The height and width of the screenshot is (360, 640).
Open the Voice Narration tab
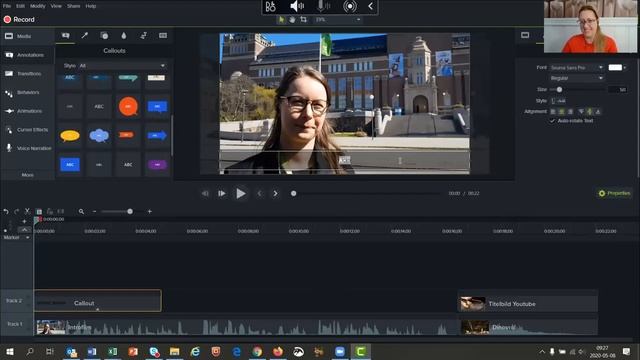pyautogui.click(x=27, y=149)
